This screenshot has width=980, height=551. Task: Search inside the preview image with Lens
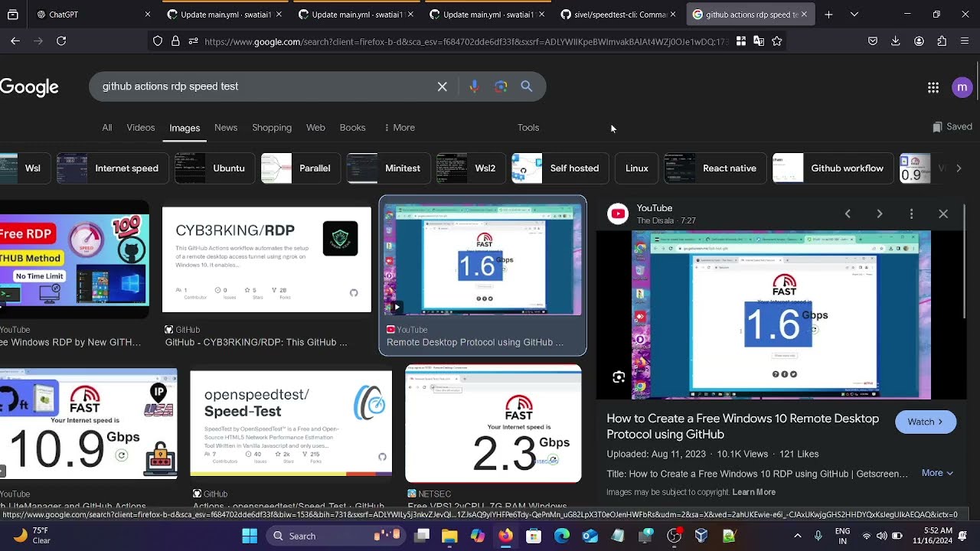coord(619,377)
